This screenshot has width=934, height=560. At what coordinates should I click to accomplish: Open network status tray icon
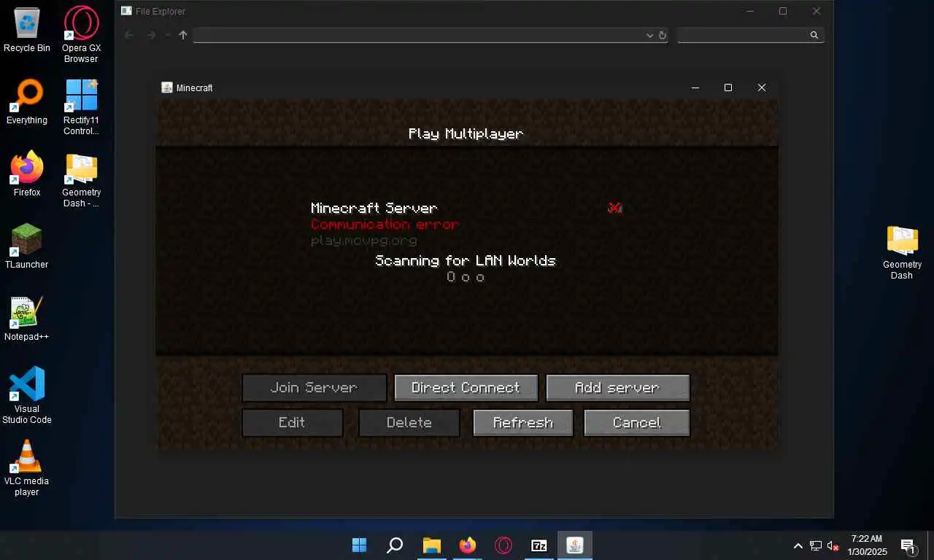(x=816, y=545)
